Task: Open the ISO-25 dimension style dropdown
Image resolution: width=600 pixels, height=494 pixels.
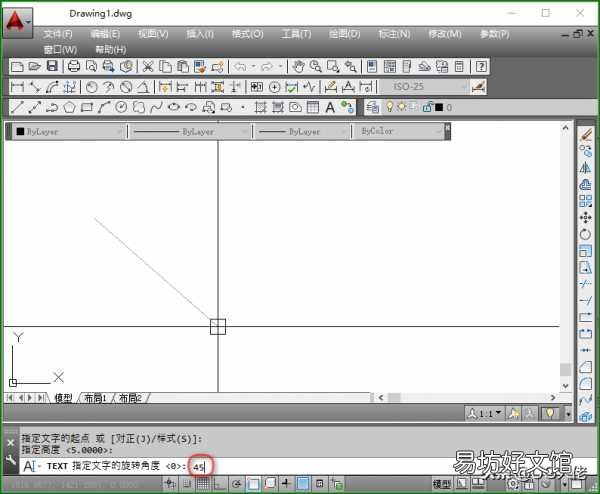Action: (424, 87)
